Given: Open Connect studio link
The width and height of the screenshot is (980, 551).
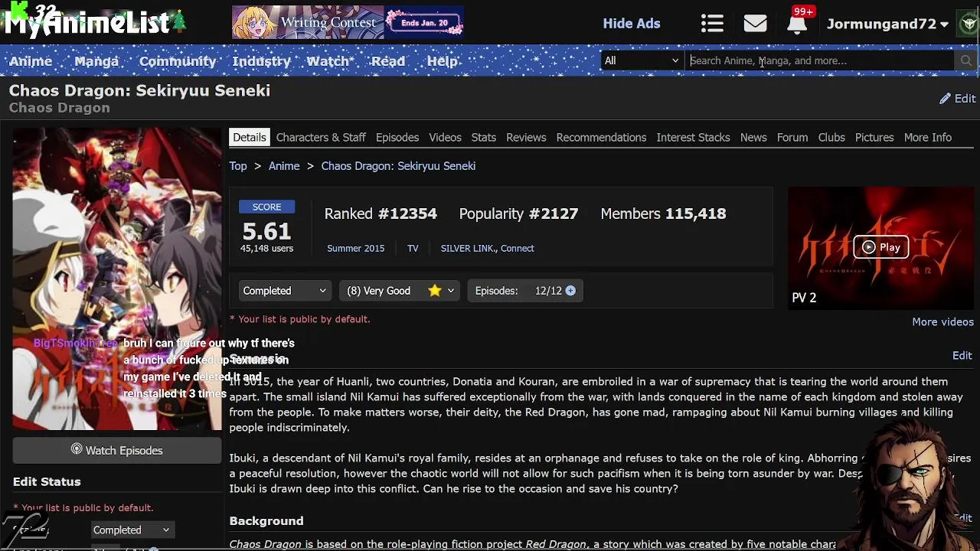Looking at the screenshot, I should [518, 248].
